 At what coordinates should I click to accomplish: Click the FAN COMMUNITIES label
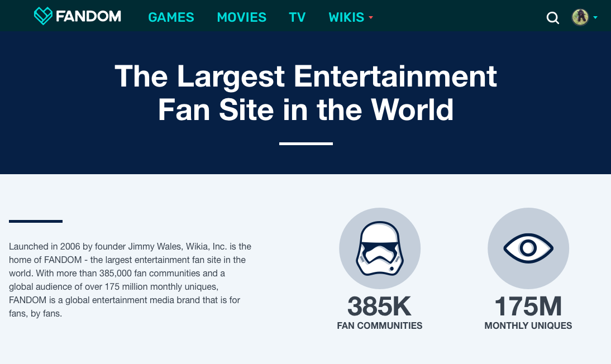(380, 326)
